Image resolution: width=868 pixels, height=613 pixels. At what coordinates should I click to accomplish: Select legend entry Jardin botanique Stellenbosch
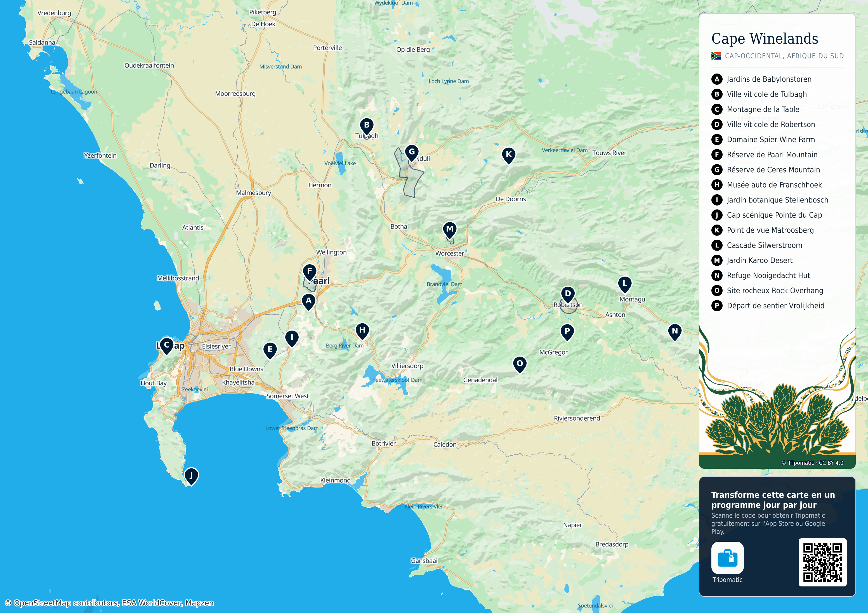[x=769, y=200]
